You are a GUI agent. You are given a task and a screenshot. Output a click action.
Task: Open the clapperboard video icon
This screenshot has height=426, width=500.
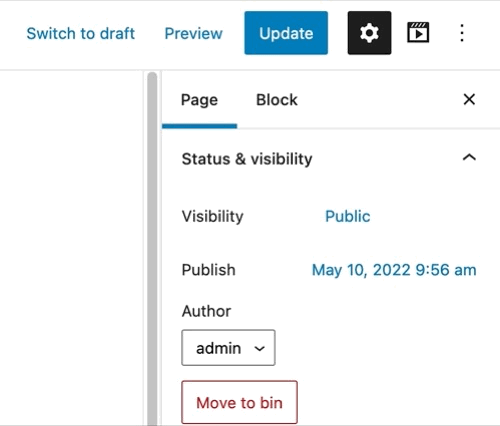pos(418,33)
